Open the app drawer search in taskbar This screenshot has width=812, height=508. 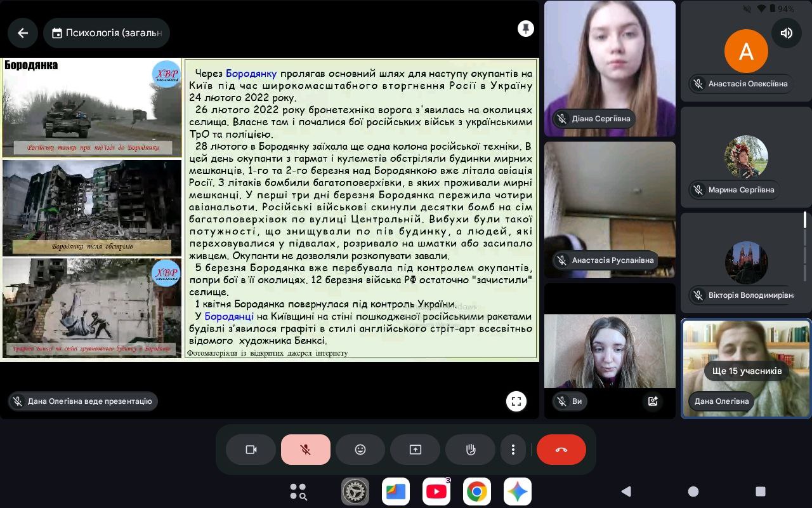pyautogui.click(x=298, y=491)
